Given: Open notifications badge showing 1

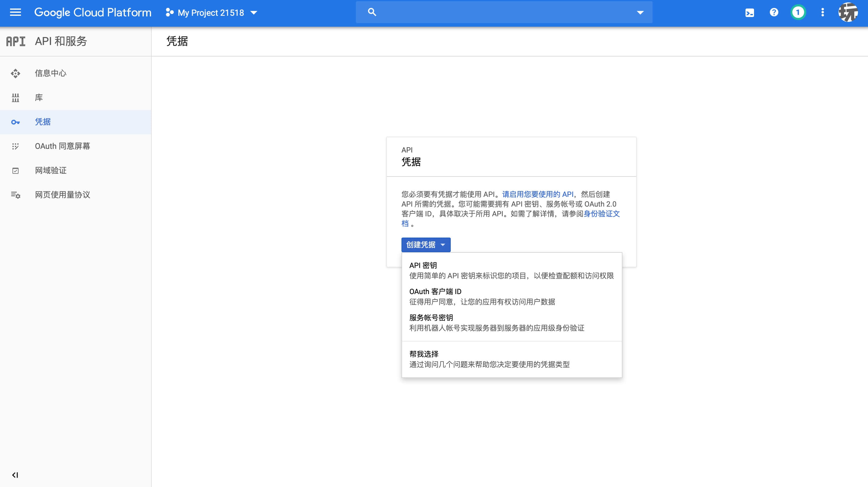Looking at the screenshot, I should pos(798,12).
